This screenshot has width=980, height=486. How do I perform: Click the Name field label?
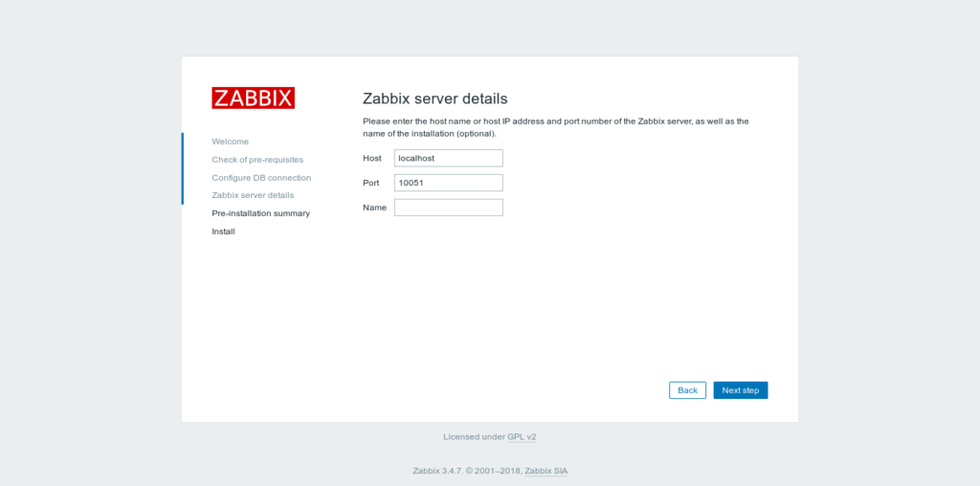coord(374,208)
